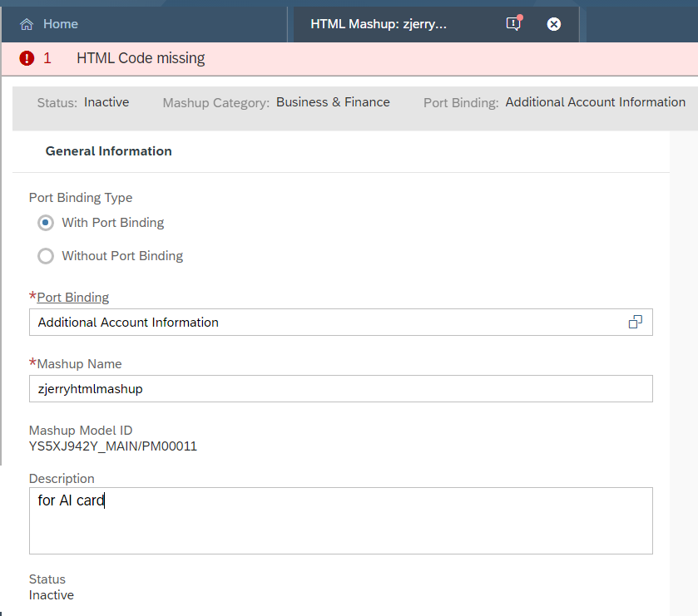698x616 pixels.
Task: Click into the Mashup Name field
Action: [340, 388]
